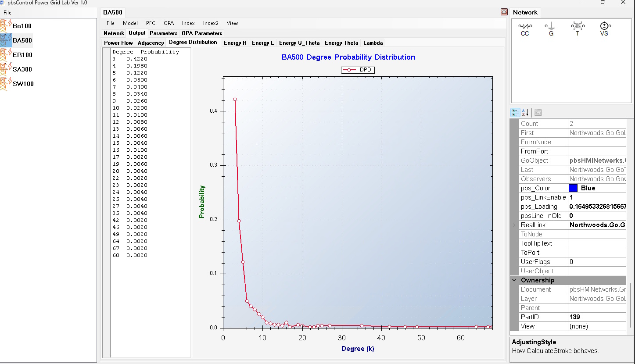Image resolution: width=635 pixels, height=364 pixels.
Task: Switch to the OPA Parameters tab
Action: pos(202,33)
